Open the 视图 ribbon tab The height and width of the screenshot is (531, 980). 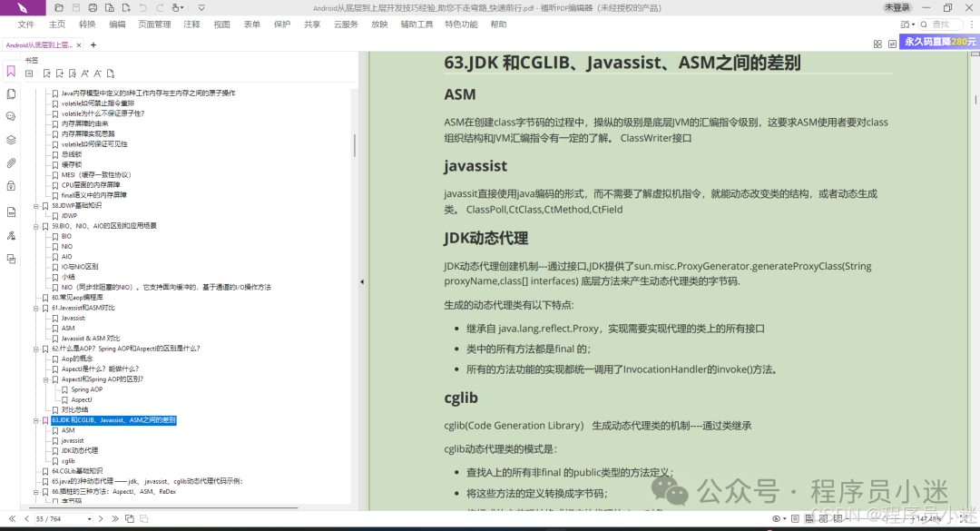point(222,25)
